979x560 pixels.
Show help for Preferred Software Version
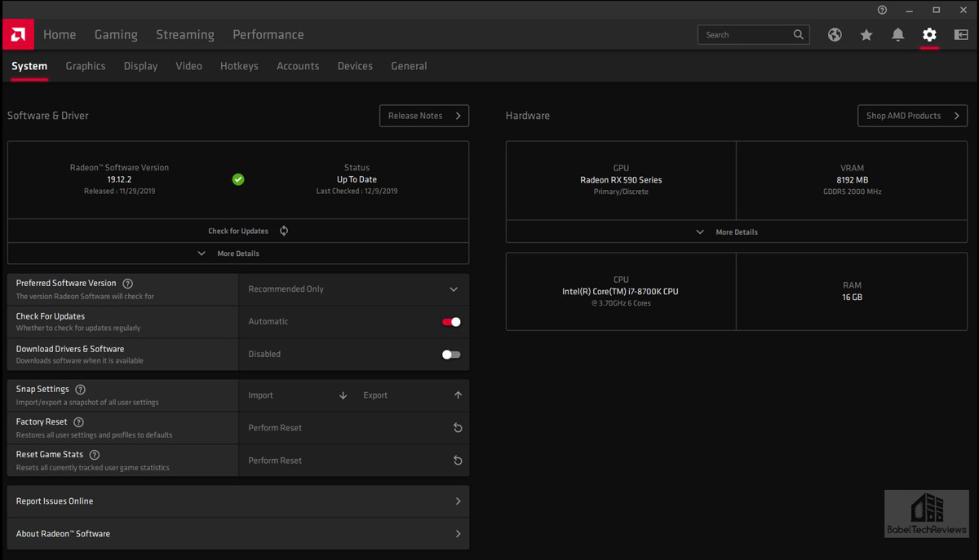[127, 284]
